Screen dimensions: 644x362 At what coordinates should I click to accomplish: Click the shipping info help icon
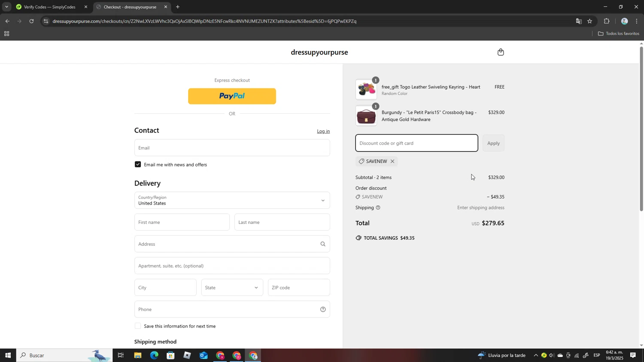tap(378, 208)
